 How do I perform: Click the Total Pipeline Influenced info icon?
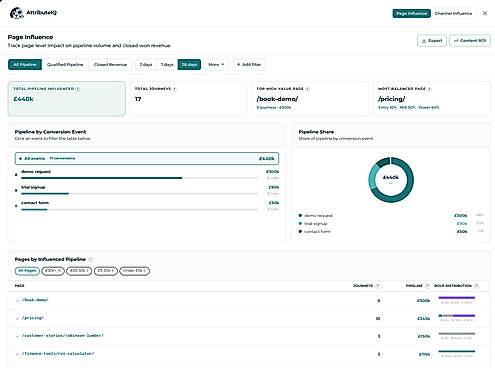77,89
